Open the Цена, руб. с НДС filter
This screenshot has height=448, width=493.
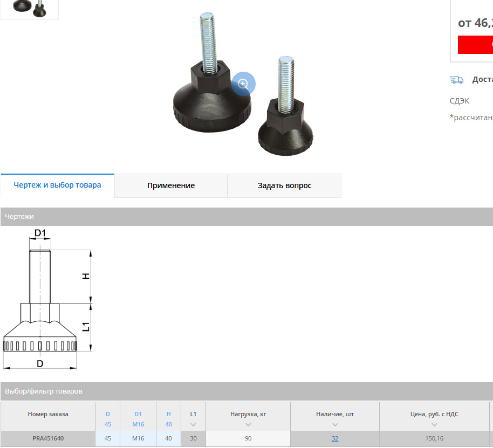434,424
